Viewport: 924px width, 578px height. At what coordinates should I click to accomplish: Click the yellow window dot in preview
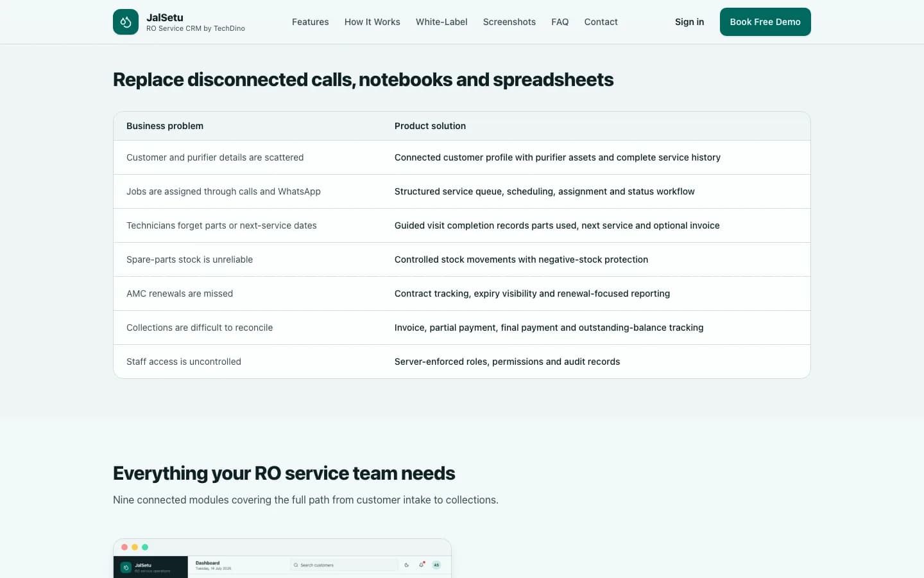[135, 547]
